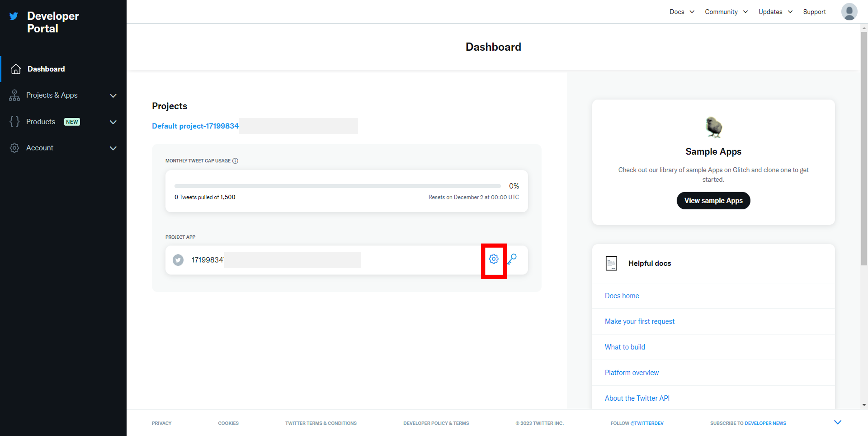868x436 pixels.
Task: Open Privacy footer link
Action: 161,423
